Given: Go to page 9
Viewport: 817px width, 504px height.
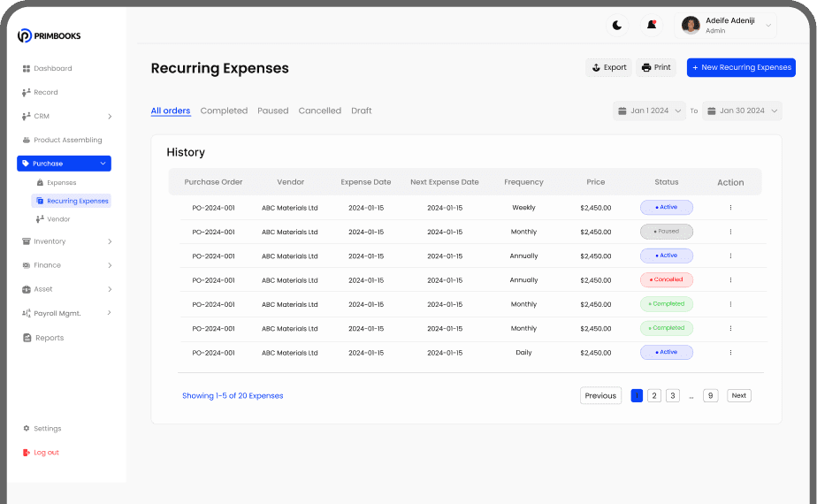Looking at the screenshot, I should [x=711, y=395].
